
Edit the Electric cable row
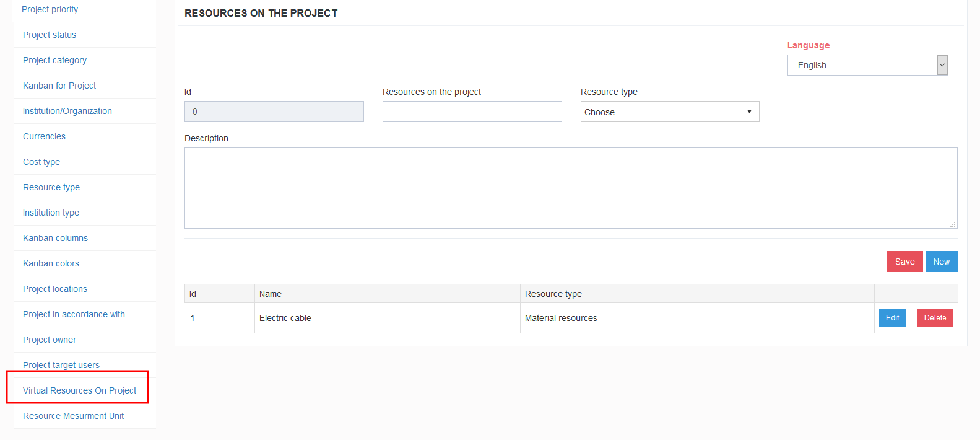click(x=892, y=318)
